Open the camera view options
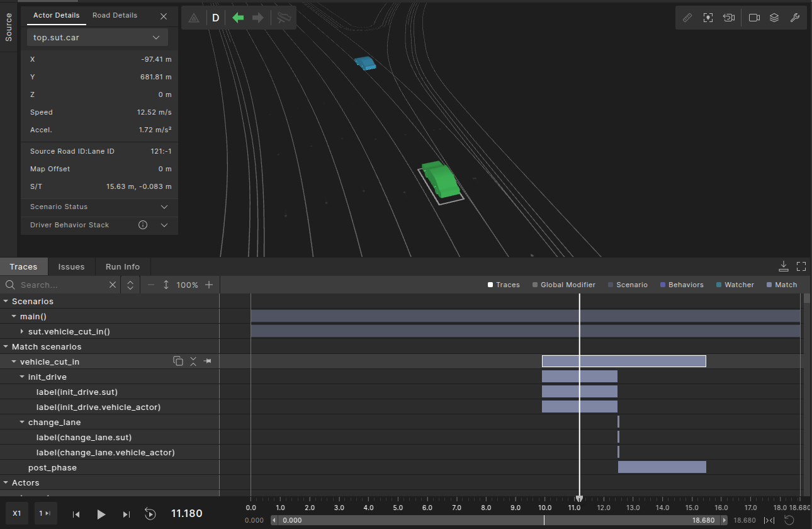This screenshot has height=529, width=812. pyautogui.click(x=754, y=18)
